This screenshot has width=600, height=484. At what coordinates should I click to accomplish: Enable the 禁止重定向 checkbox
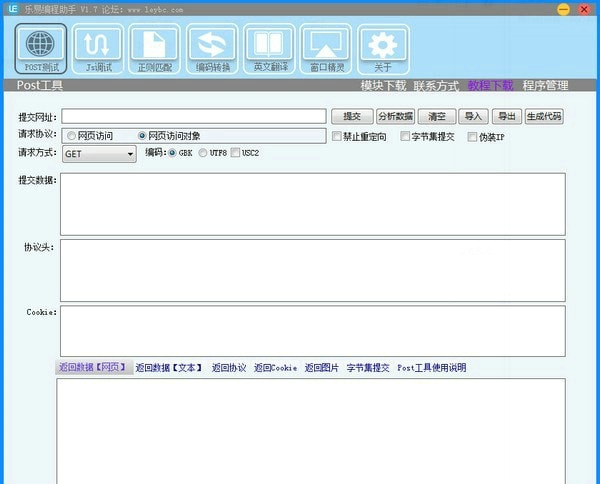point(339,136)
